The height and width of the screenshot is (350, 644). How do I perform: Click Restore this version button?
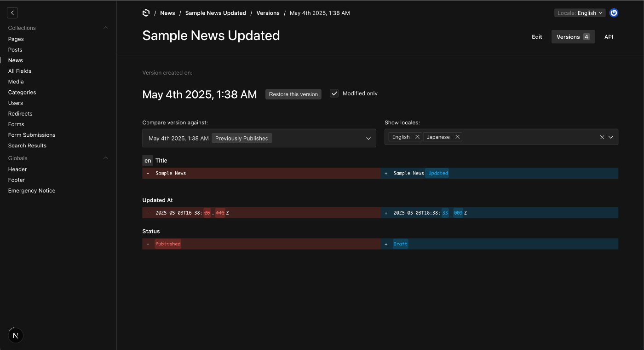293,94
